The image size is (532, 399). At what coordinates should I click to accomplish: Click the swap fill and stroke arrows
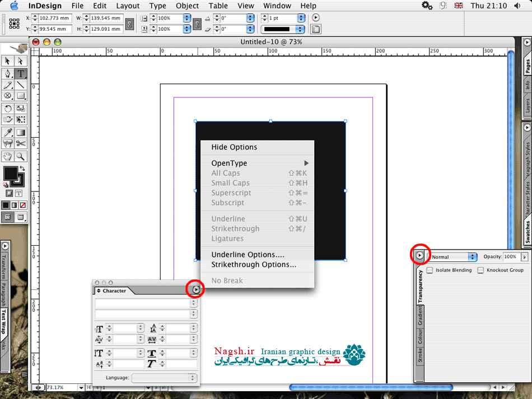pos(22,168)
